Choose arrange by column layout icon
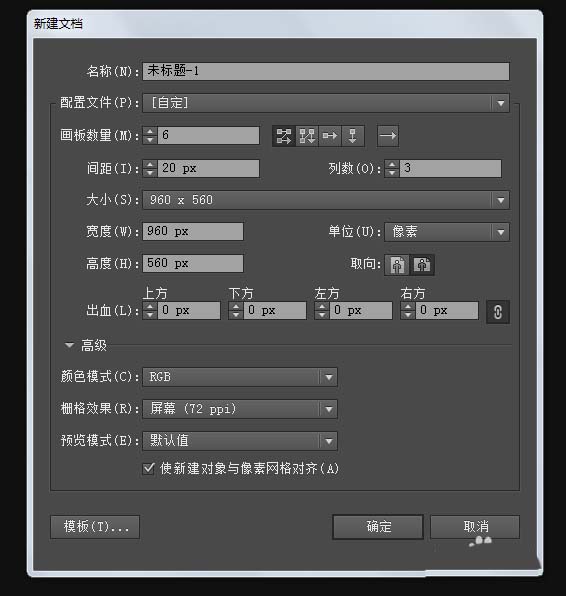This screenshot has width=566, height=596. 353,136
